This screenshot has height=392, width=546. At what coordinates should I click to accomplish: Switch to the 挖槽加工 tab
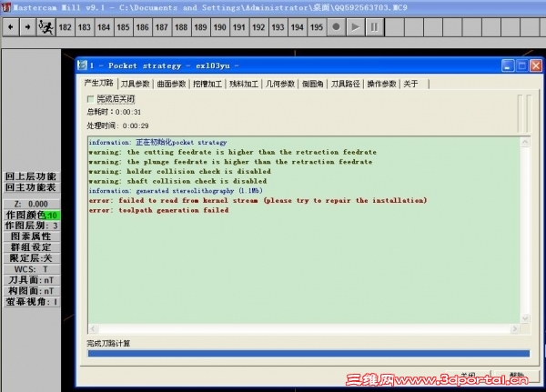coord(207,84)
